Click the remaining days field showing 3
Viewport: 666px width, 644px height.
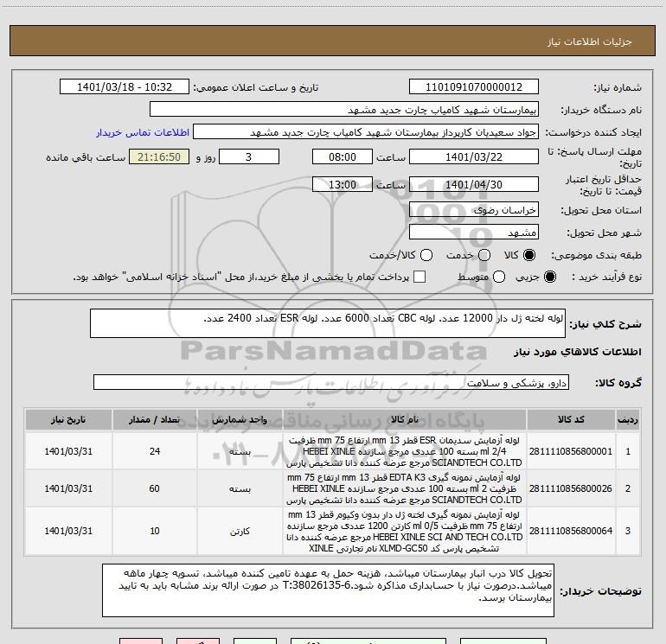tap(249, 156)
